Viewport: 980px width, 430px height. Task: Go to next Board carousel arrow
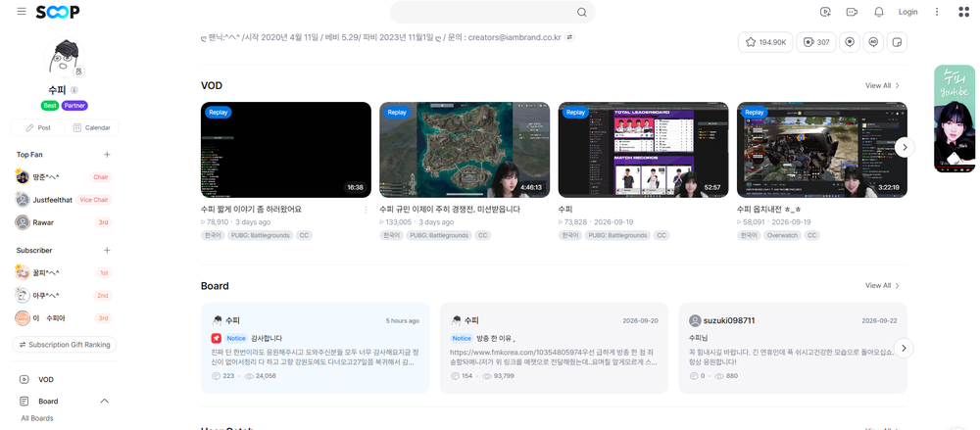[x=905, y=348]
